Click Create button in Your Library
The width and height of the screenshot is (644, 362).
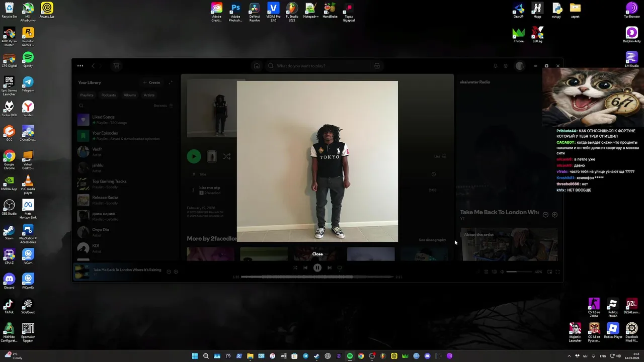(151, 82)
